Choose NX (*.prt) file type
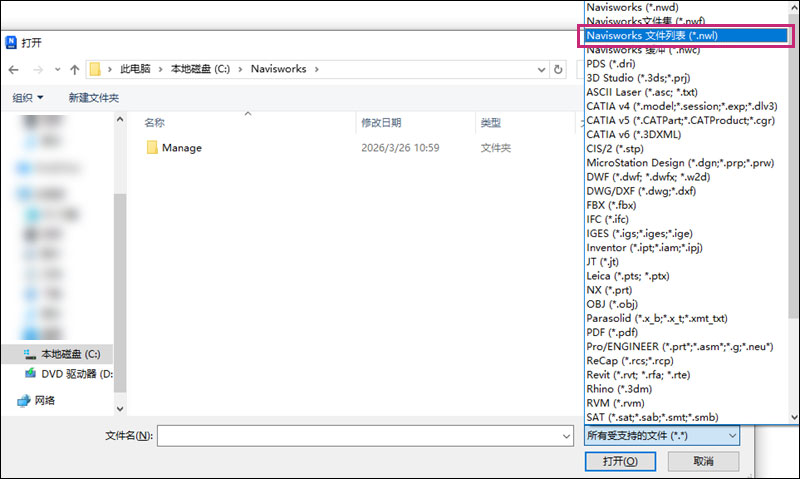 point(609,290)
